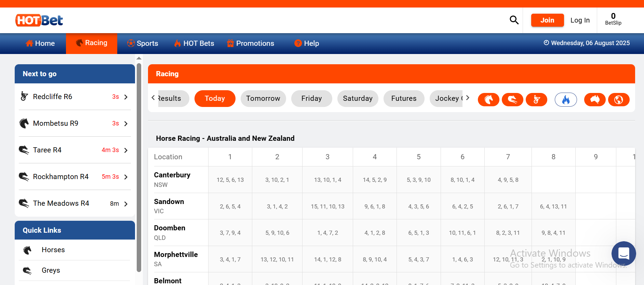Open the search magnifier icon

(514, 20)
